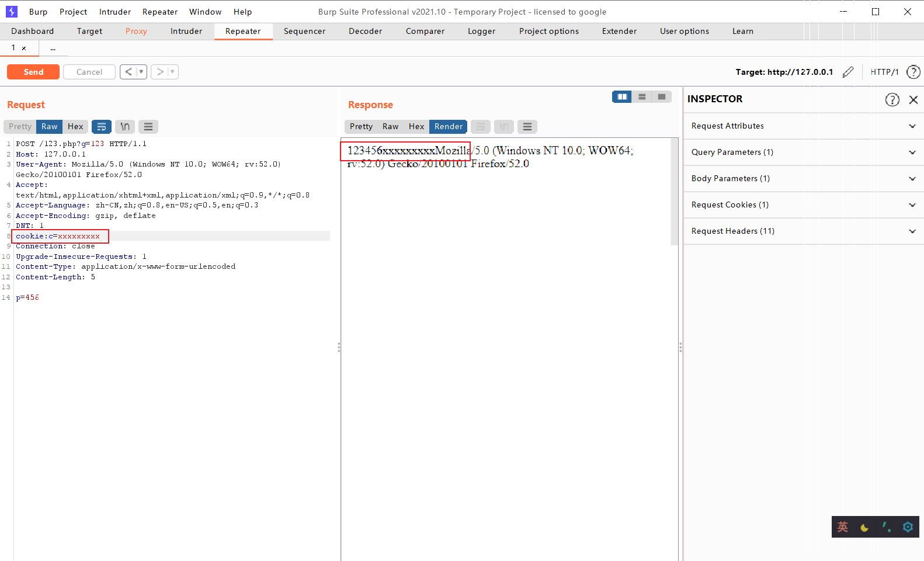
Task: Go forward in request history
Action: tap(160, 72)
